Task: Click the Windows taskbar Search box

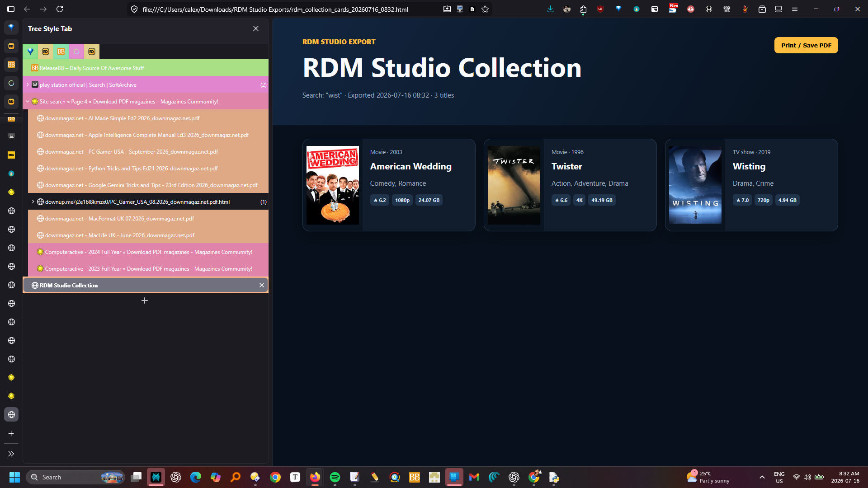Action: point(75,477)
